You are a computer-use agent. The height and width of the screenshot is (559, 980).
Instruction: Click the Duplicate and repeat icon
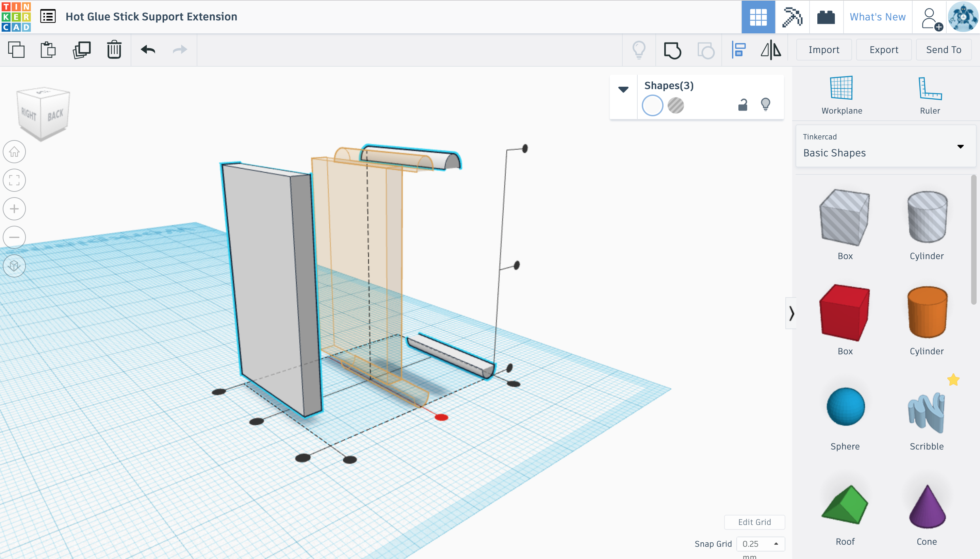click(81, 50)
